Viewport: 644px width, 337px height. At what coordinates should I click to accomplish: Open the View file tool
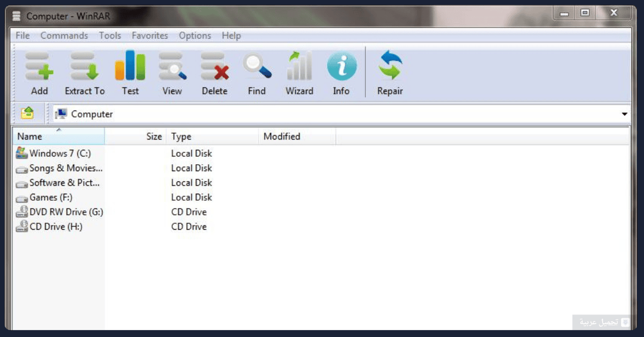(172, 67)
